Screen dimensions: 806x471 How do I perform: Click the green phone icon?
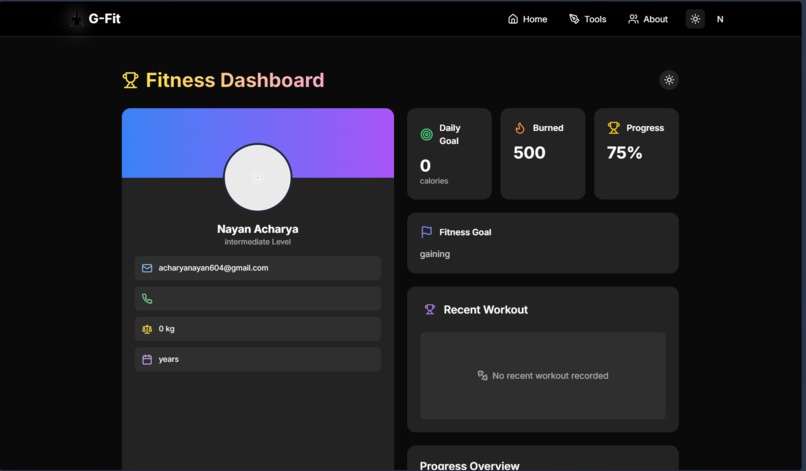tap(147, 298)
